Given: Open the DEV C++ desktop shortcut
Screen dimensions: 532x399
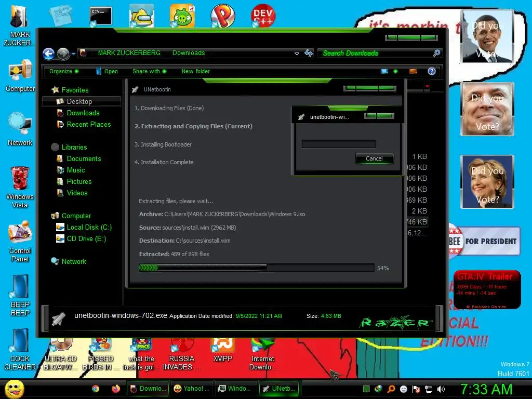Looking at the screenshot, I should coord(263,16).
